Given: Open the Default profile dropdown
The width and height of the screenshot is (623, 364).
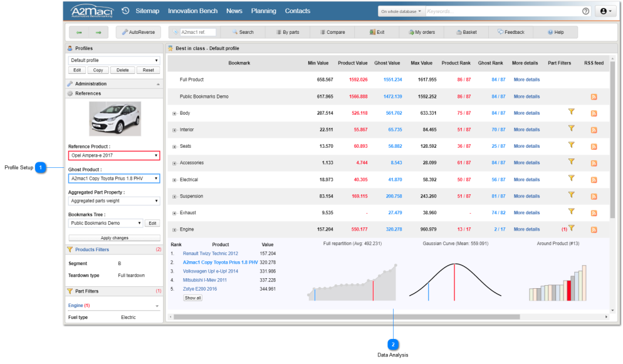Looking at the screenshot, I should [114, 60].
